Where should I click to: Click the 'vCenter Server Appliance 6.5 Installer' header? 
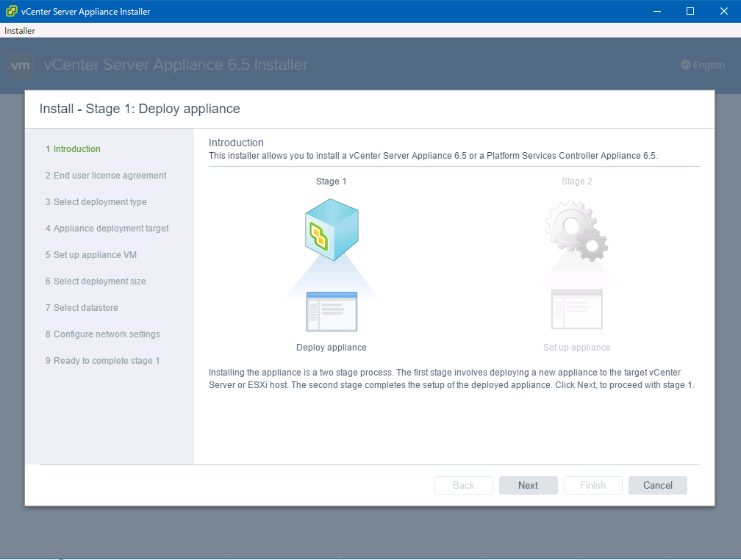click(x=176, y=65)
